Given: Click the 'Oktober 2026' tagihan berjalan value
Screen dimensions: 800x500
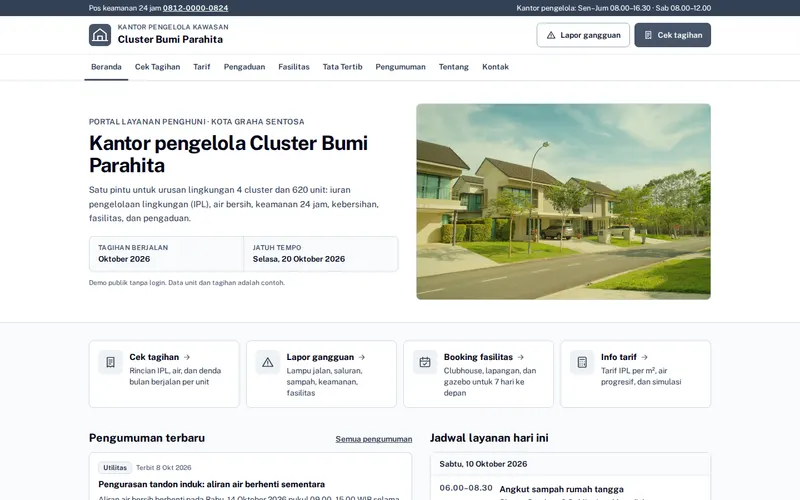Looking at the screenshot, I should (x=124, y=259).
